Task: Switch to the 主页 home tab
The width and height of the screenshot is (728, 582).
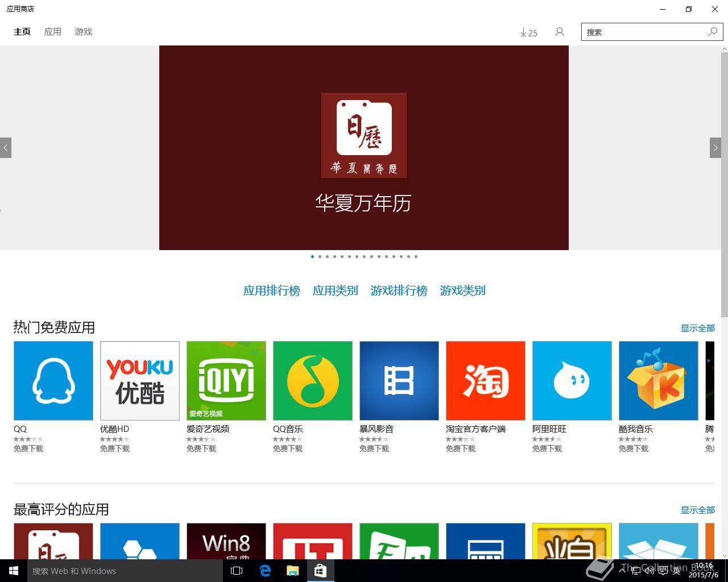Action: (22, 32)
